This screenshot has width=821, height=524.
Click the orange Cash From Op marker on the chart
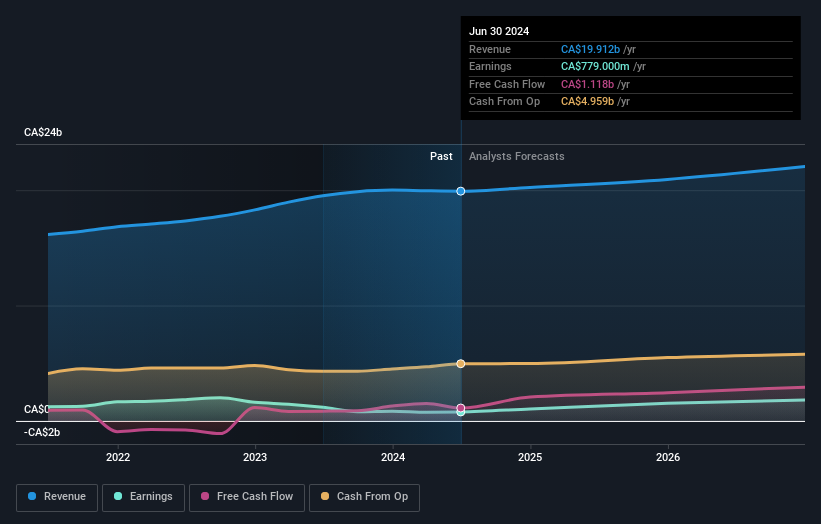pos(461,364)
